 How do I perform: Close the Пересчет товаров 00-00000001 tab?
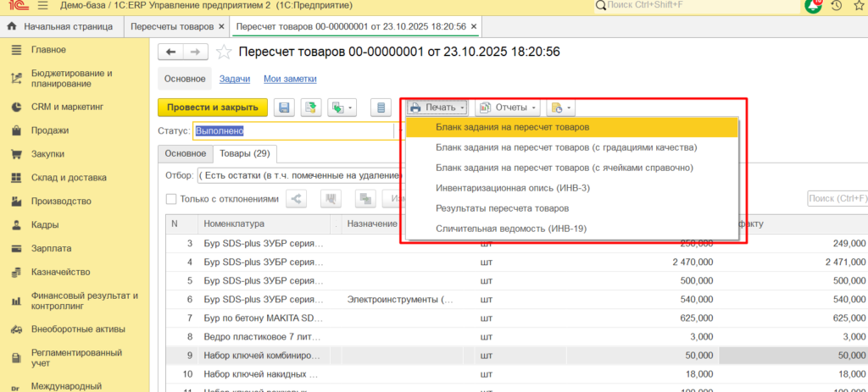[x=473, y=26]
